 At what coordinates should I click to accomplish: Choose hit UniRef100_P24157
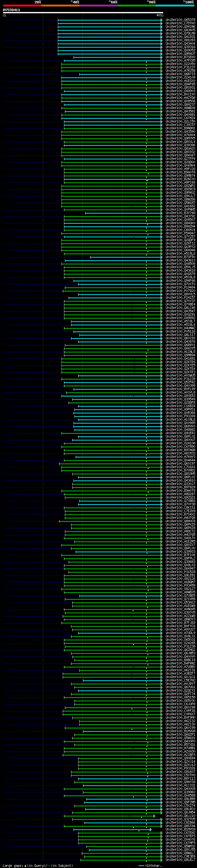click(180, 297)
